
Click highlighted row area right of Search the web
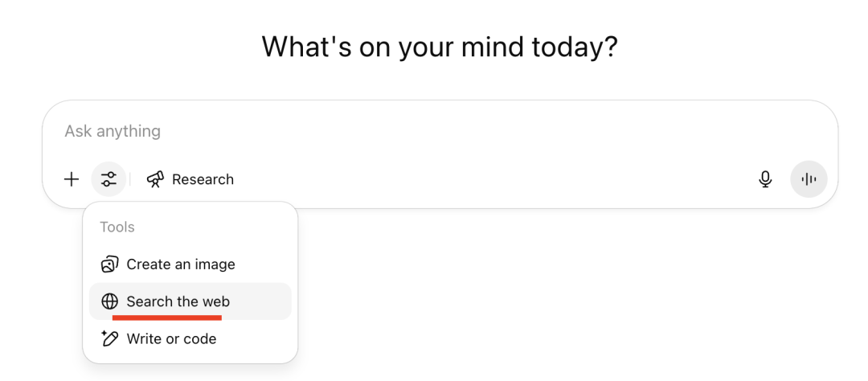click(259, 301)
